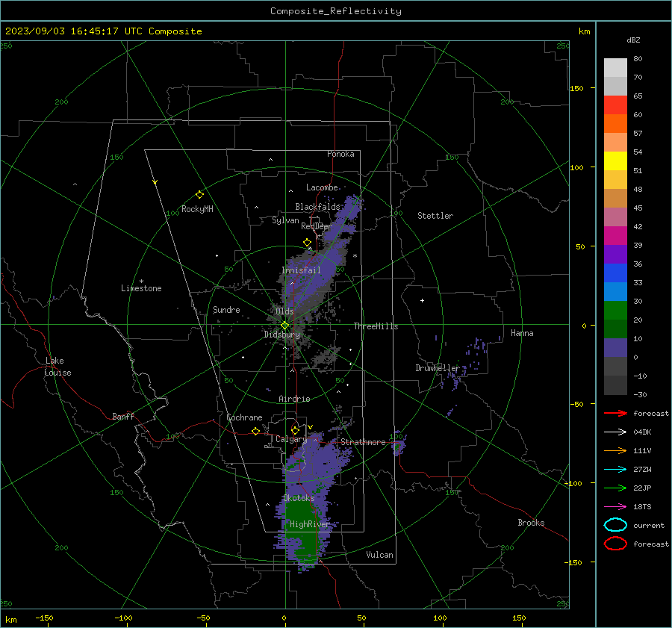Click the Sundre town label

pos(226,310)
